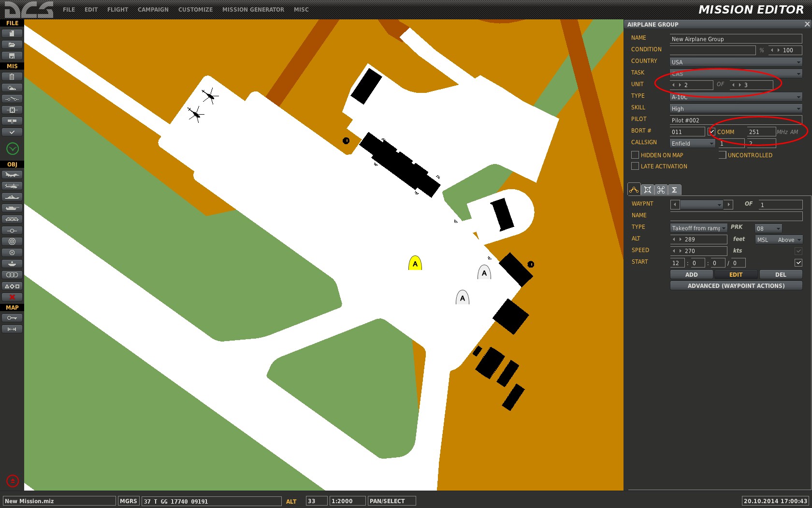Increase CONDITION percent stepper arrow
Viewport: 812px width, 508px height.
pos(779,50)
